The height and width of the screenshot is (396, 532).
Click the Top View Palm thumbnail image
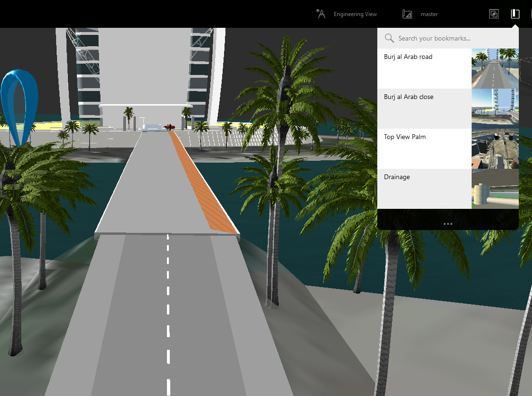495,148
